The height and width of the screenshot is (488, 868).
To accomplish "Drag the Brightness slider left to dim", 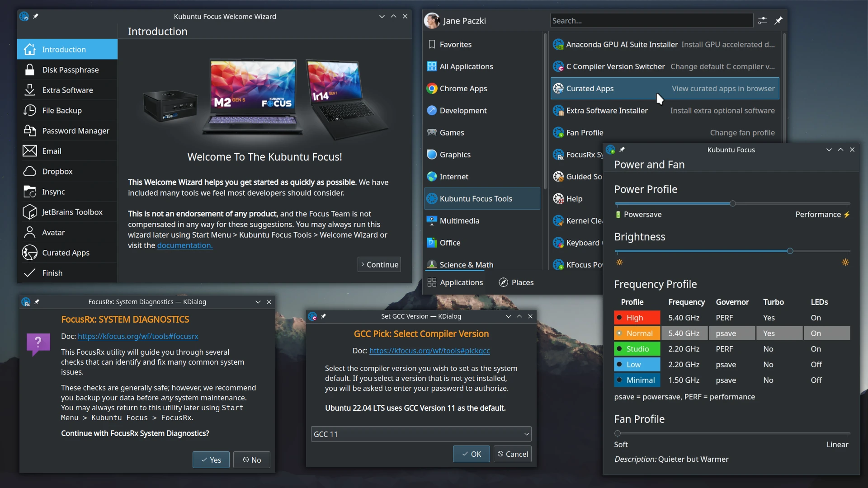I will (x=791, y=251).
